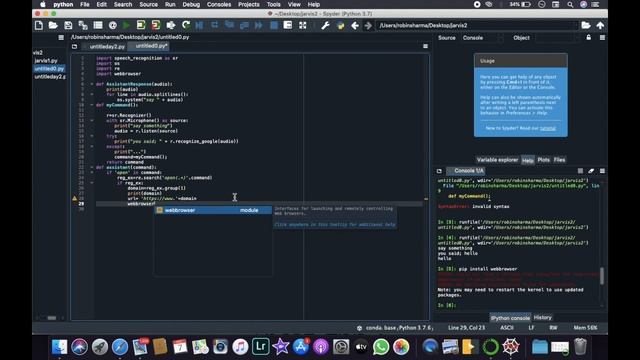Click the tutorial link in Usage box
Viewport: 640px width, 360px height.
tap(548, 128)
